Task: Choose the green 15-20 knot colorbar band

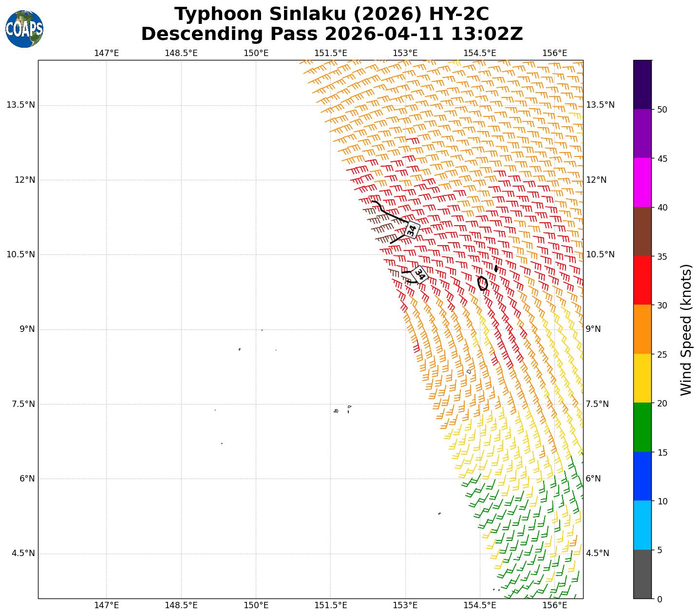Action: pyautogui.click(x=642, y=427)
